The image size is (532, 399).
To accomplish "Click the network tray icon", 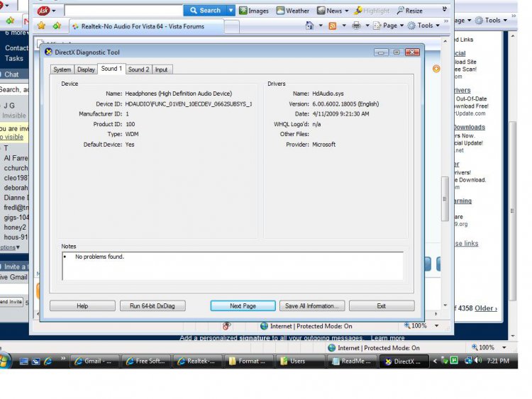I will [469, 360].
